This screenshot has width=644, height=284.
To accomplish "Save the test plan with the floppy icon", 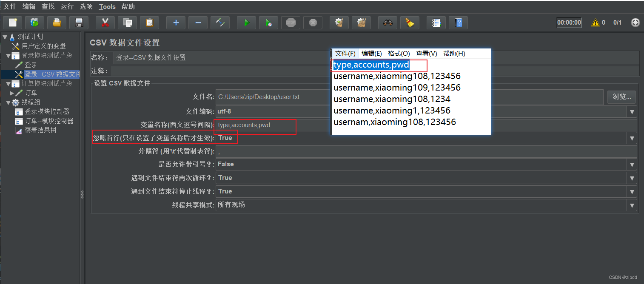I will coord(79,23).
